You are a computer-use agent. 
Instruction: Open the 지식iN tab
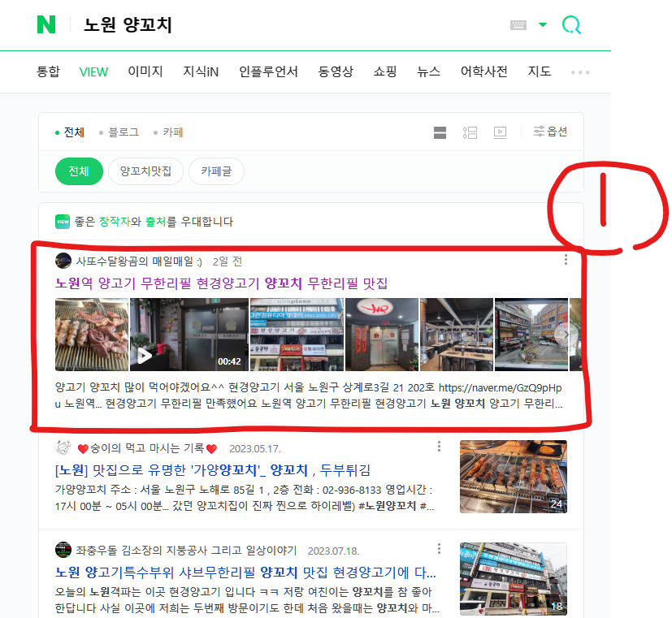click(x=201, y=71)
